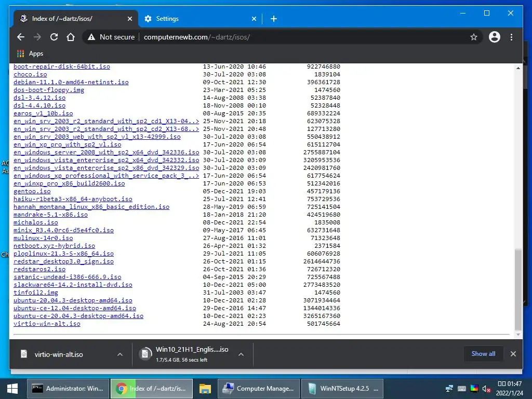Open Chrome's three-dot menu
Viewport: 532px width, 399px height.
click(511, 37)
